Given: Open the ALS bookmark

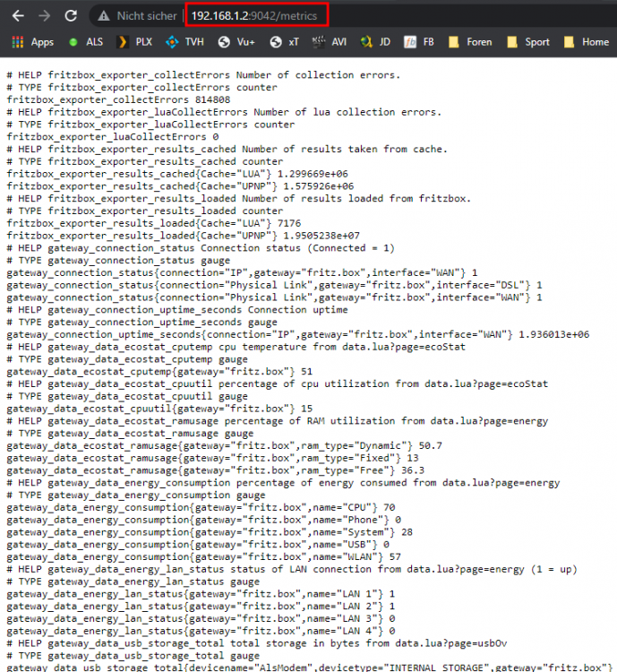Looking at the screenshot, I should click(86, 42).
